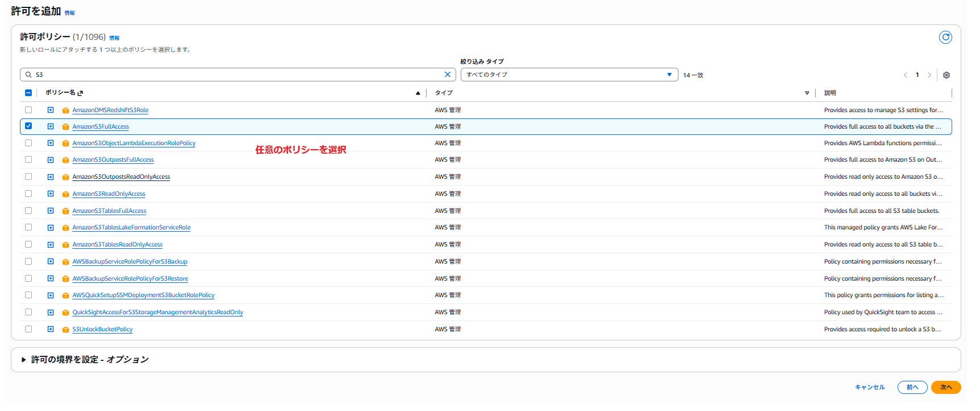Uncheck the AmazonS3FullAccess policy

coord(28,126)
